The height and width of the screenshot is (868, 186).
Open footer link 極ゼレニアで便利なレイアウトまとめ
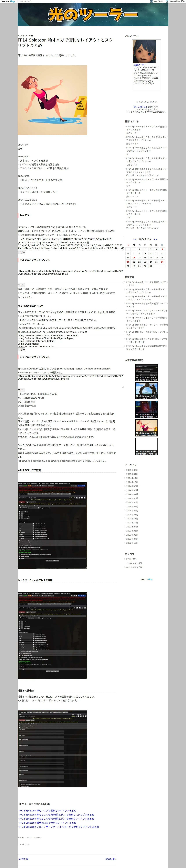(x=48, y=811)
